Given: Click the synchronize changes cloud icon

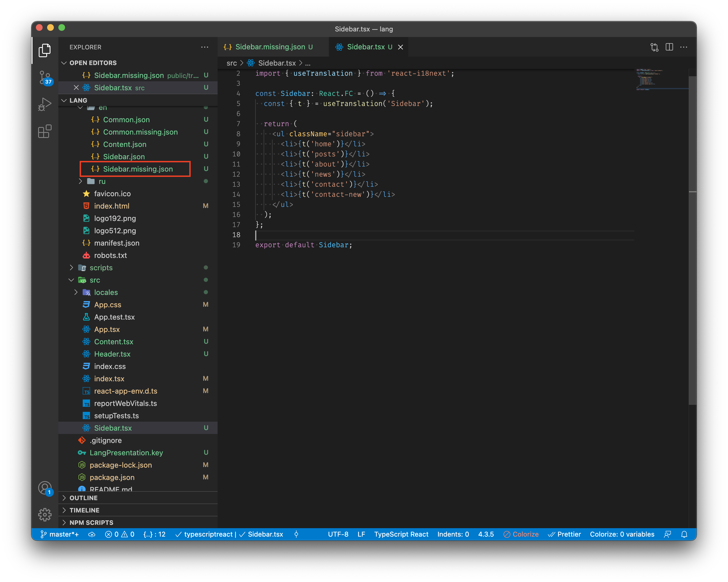Looking at the screenshot, I should click(92, 534).
